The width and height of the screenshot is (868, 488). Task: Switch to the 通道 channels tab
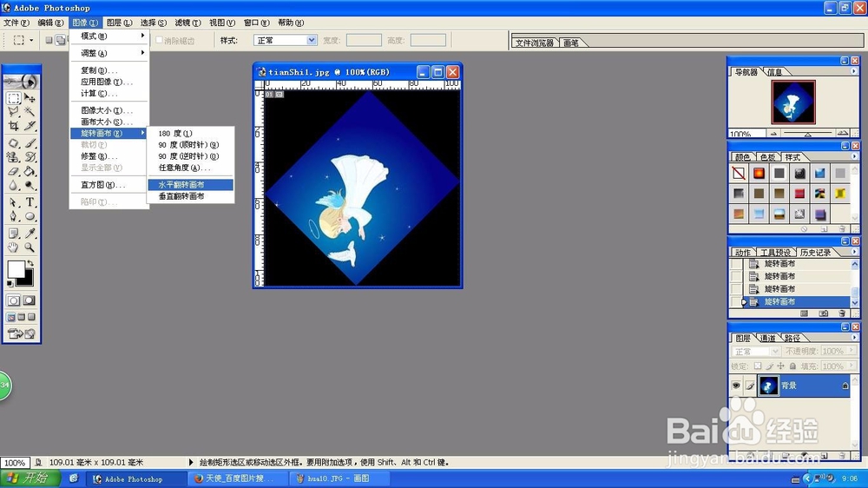pyautogui.click(x=768, y=338)
